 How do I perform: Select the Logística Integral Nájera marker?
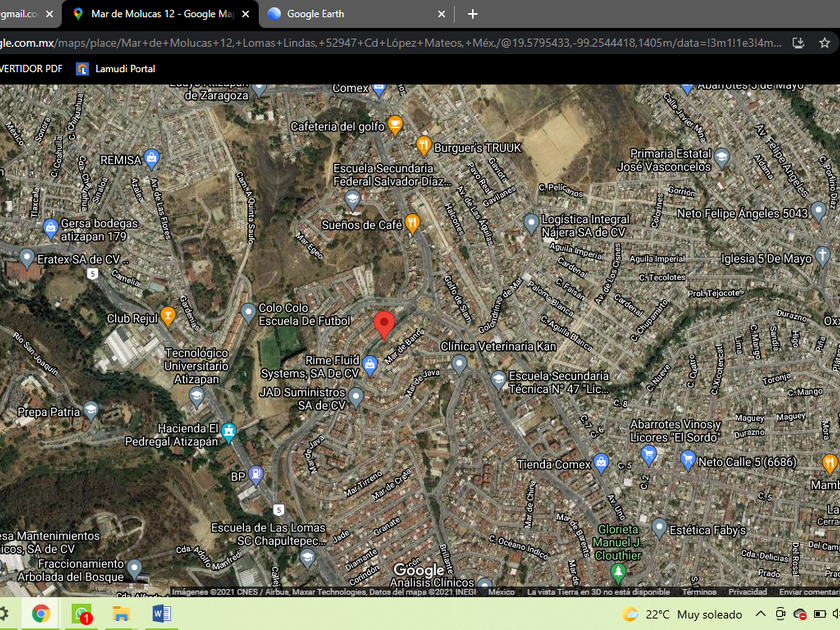point(531,223)
